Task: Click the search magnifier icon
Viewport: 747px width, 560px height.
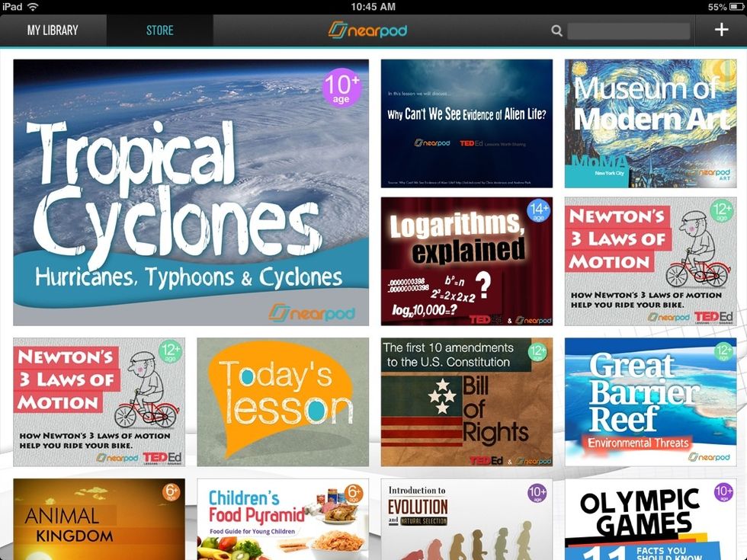Action: point(557,31)
